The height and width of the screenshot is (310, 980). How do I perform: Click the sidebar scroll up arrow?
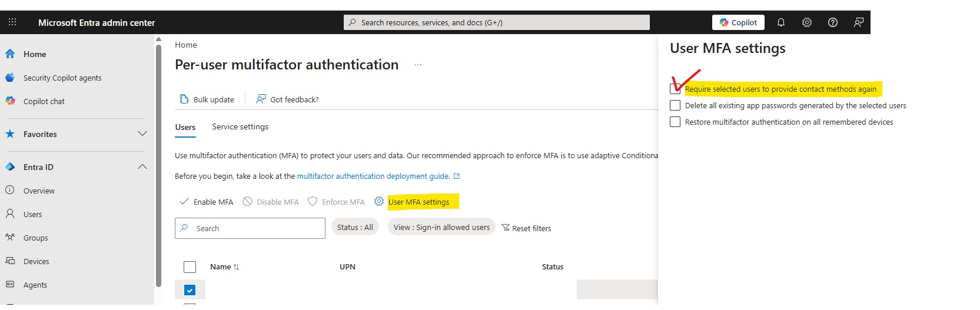pos(158,39)
